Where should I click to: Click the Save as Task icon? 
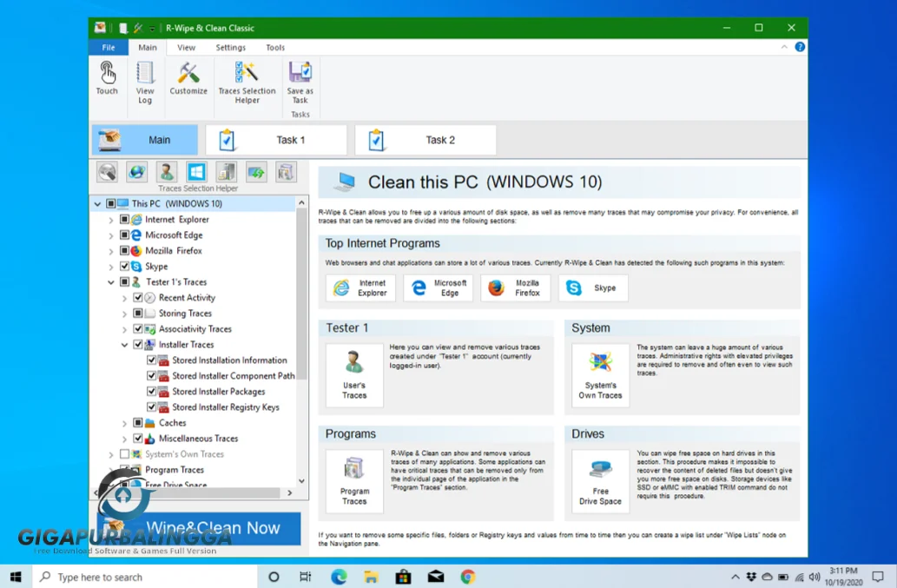(300, 73)
